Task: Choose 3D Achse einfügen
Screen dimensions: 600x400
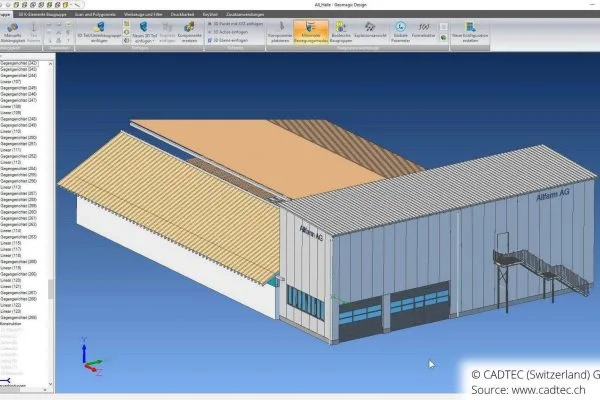Action: [x=228, y=32]
